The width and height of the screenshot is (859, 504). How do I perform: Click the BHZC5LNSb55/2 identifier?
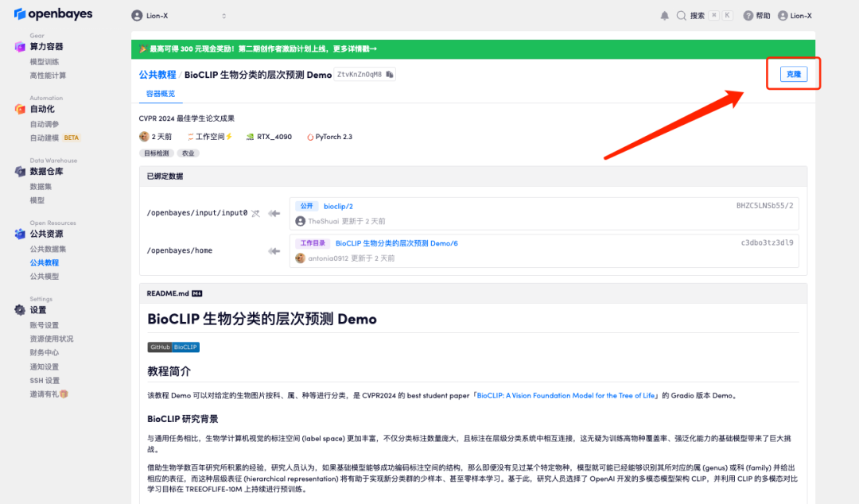point(764,205)
